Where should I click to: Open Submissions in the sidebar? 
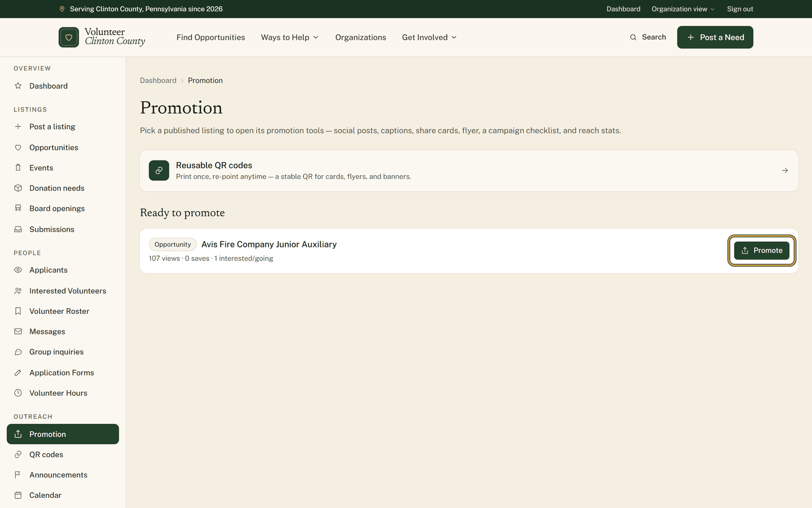point(63,229)
